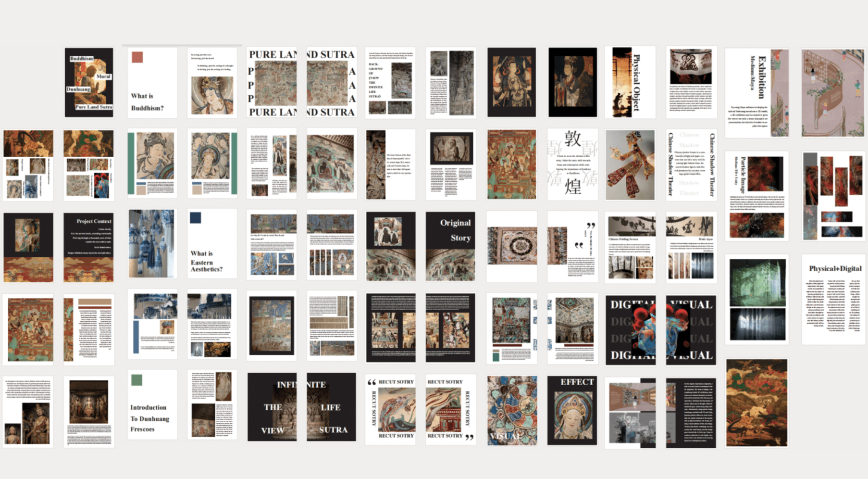
Task: Click the 'Original Story' heading text
Action: click(456, 230)
